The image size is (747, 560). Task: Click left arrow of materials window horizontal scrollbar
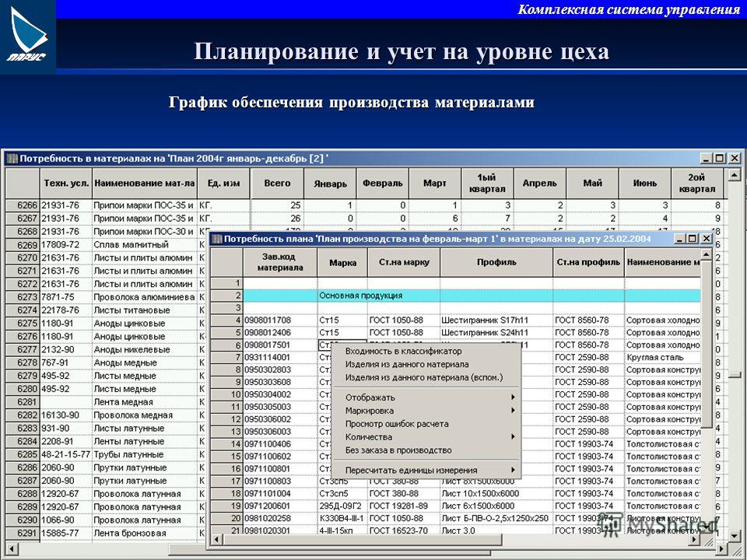[x=10, y=550]
